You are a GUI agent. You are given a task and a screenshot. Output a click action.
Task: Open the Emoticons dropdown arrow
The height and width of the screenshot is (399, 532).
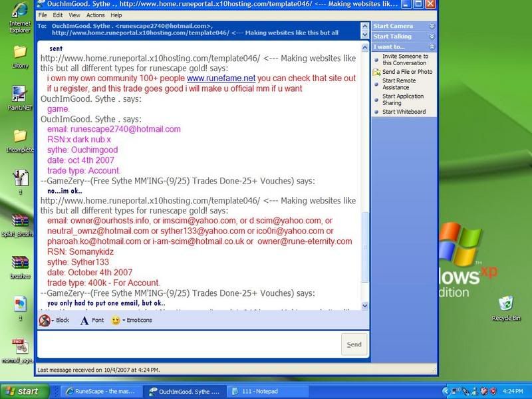click(x=124, y=321)
